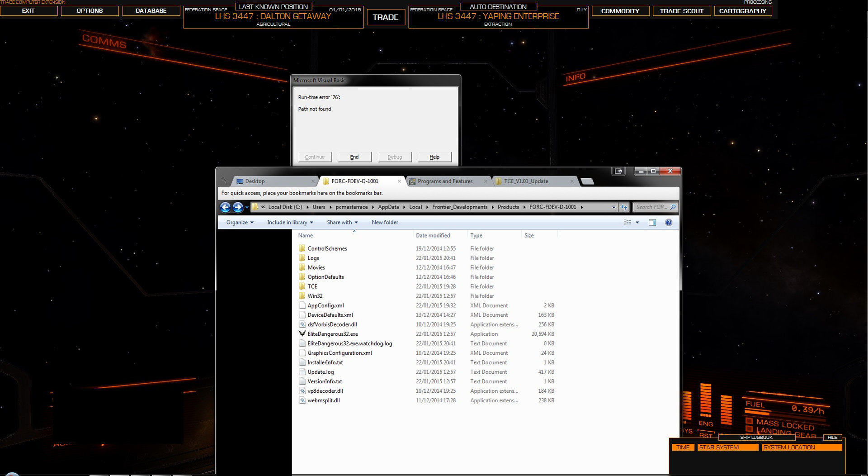868x476 pixels.
Task: Click the EXIT button in Trade Computer Extension
Action: pos(28,10)
